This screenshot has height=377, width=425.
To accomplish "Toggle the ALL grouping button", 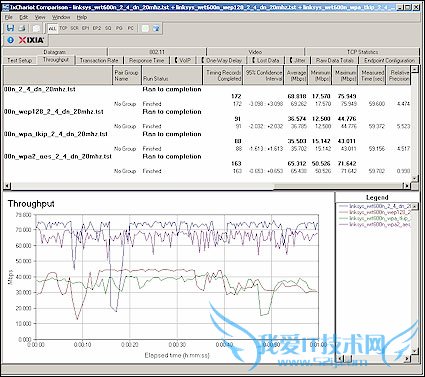I will click(52, 28).
